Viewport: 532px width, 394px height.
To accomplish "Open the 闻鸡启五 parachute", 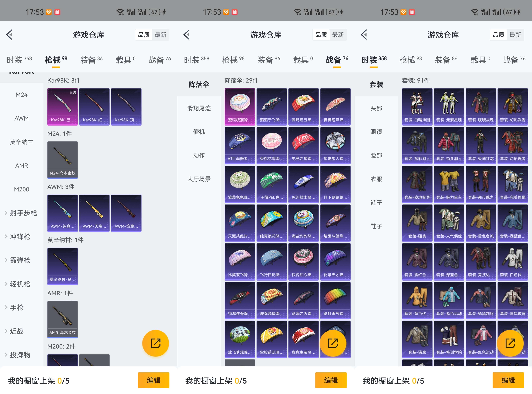I will pyautogui.click(x=303, y=107).
